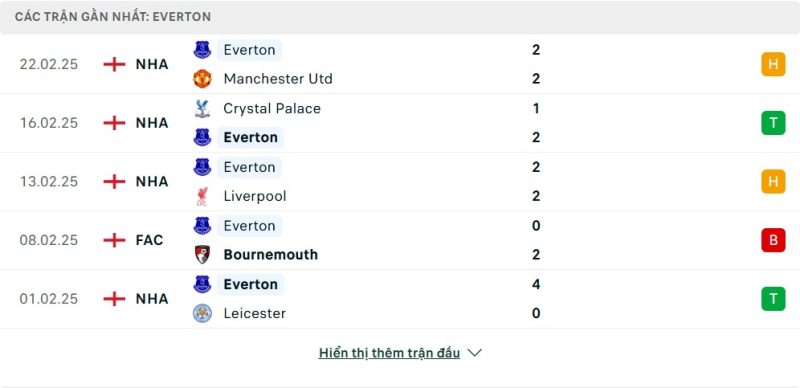
Task: Click orange H result badge for Manchester Utd match
Action: click(x=773, y=64)
